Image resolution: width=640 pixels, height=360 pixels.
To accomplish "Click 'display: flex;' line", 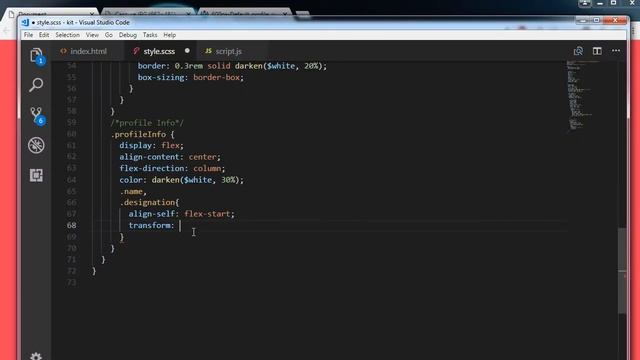I will tap(151, 145).
